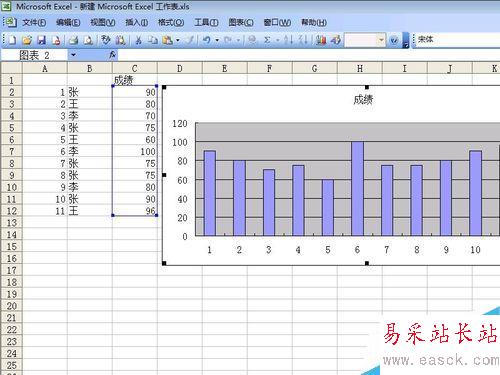
Task: Click the Drawing toolbar icon
Action: click(336, 40)
